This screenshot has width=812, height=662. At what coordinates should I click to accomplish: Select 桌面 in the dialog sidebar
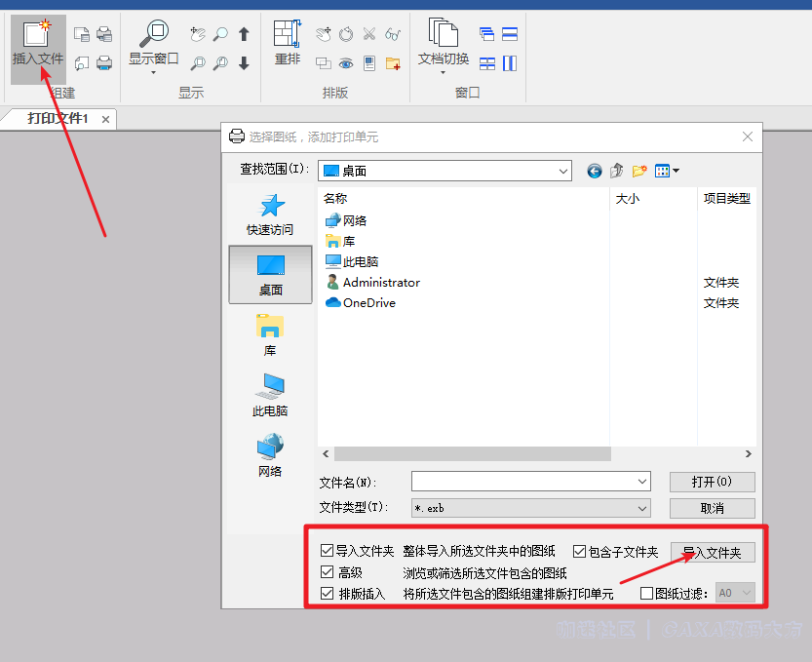[x=270, y=275]
